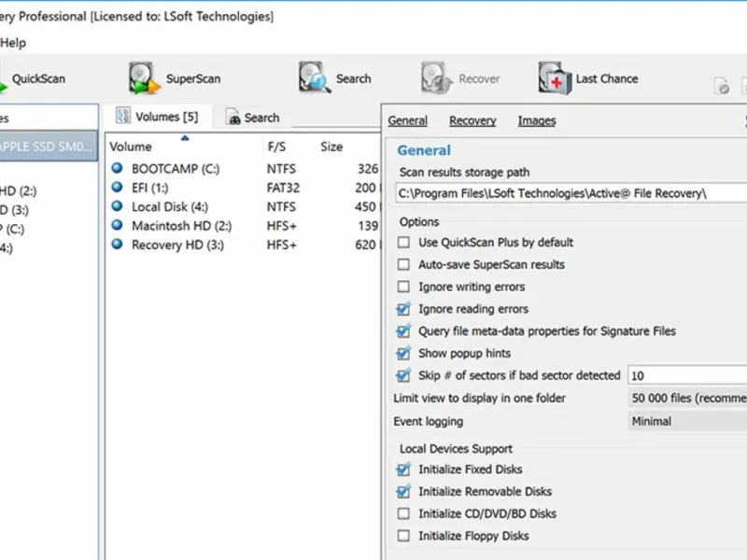Click the Search toolbar button label
Screen dimensions: 747x560
pyautogui.click(x=354, y=78)
